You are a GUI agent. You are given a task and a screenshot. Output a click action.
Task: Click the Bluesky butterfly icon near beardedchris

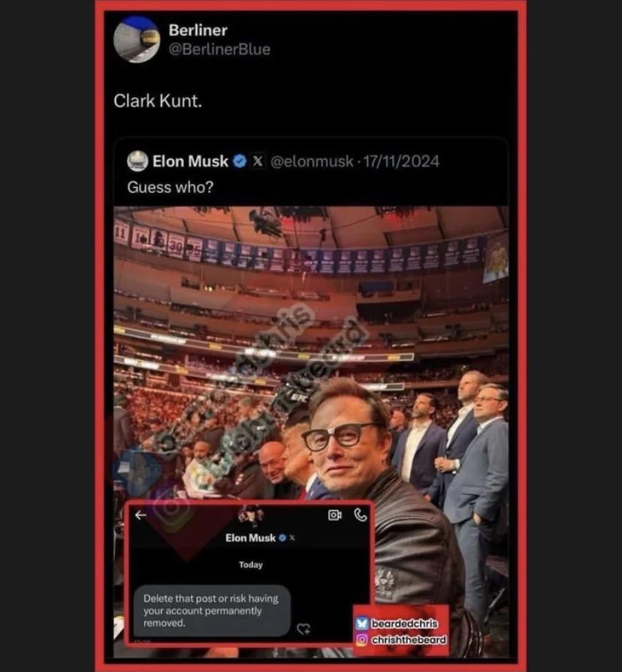click(362, 623)
